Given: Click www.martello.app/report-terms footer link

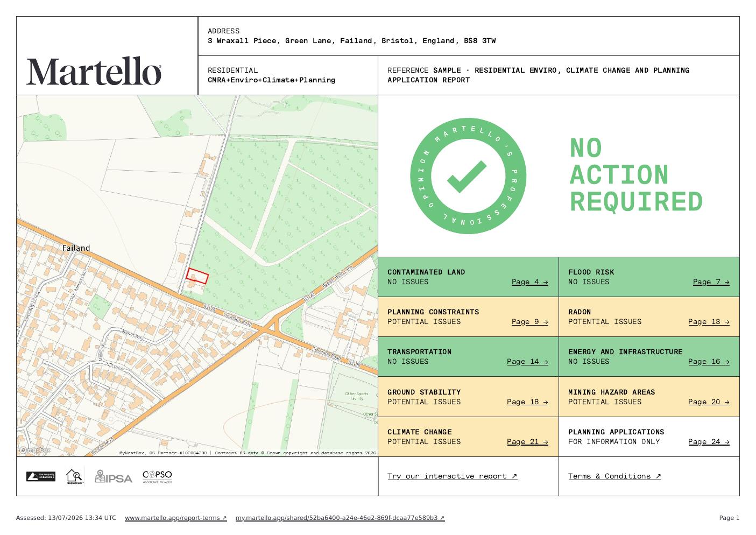Looking at the screenshot, I should (176, 518).
